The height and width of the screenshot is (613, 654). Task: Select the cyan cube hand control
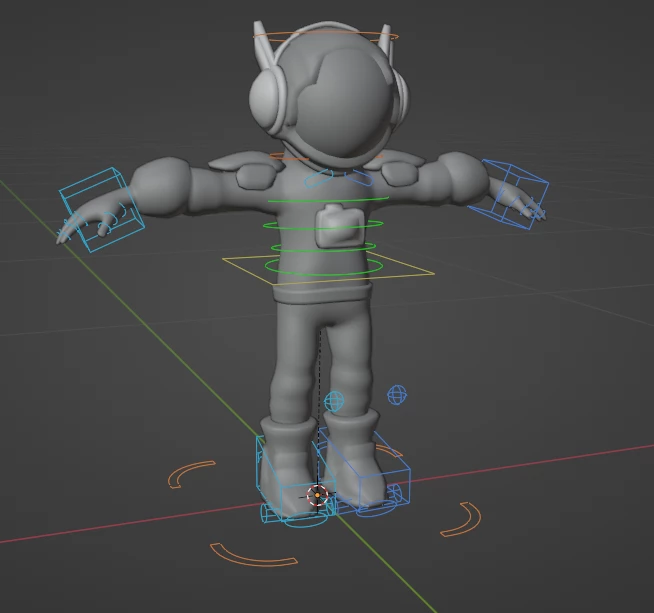(x=102, y=209)
